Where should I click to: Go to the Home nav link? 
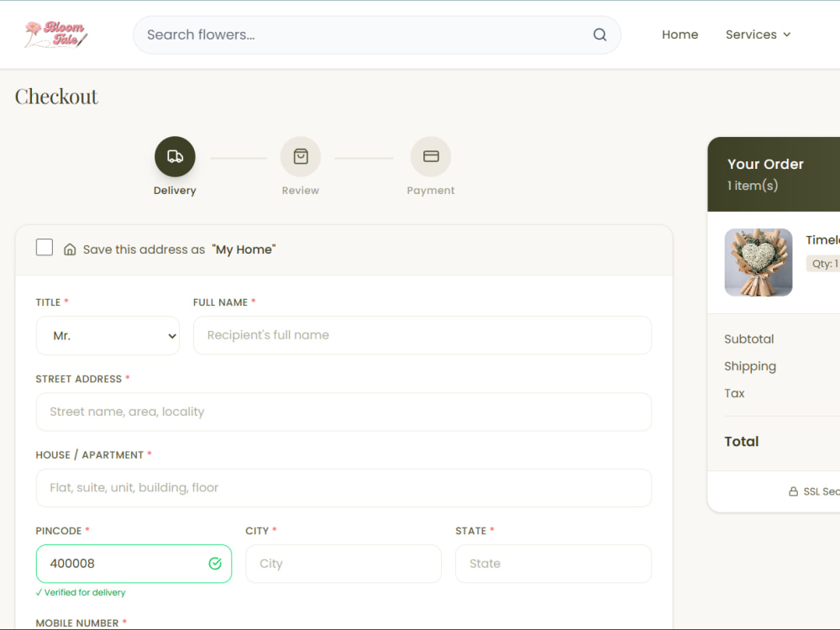point(680,34)
